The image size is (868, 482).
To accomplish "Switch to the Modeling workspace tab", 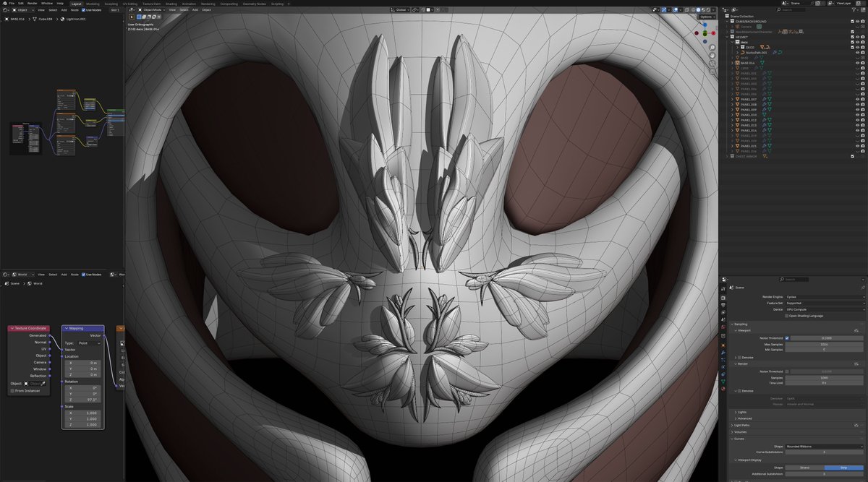I will [x=93, y=3].
